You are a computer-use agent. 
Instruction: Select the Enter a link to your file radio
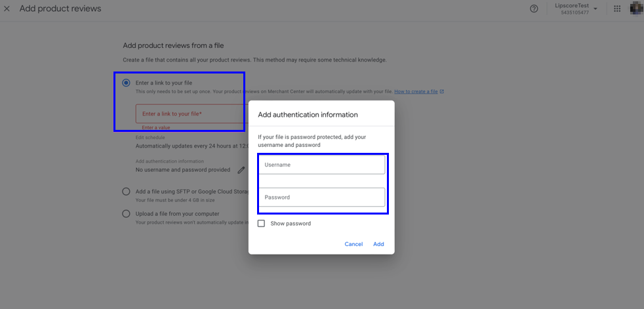coord(126,83)
